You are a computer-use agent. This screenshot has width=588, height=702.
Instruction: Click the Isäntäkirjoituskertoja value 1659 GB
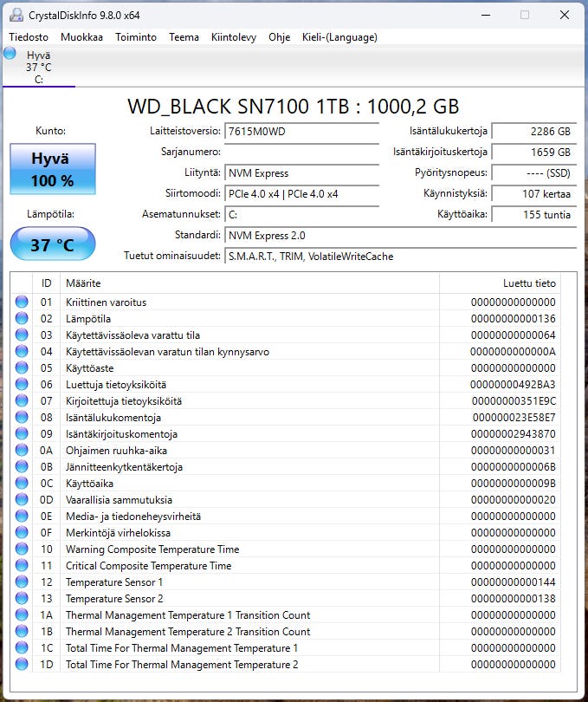pyautogui.click(x=533, y=153)
